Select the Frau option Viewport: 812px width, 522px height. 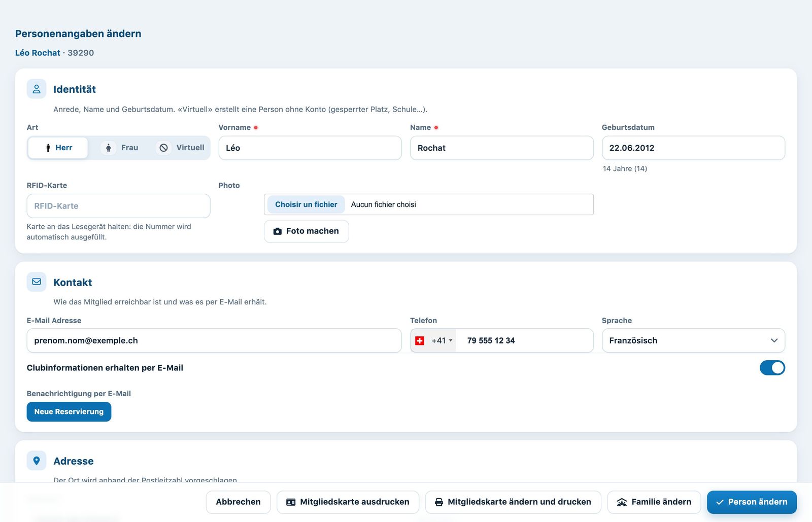[120, 148]
